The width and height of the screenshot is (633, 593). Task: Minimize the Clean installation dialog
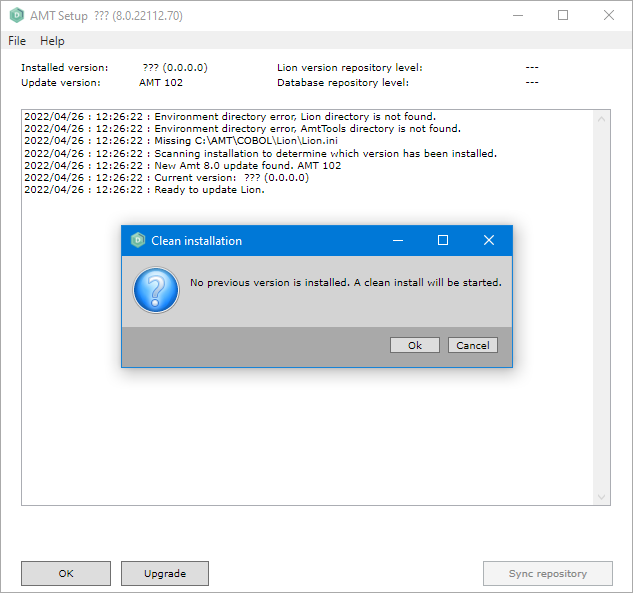pyautogui.click(x=398, y=240)
